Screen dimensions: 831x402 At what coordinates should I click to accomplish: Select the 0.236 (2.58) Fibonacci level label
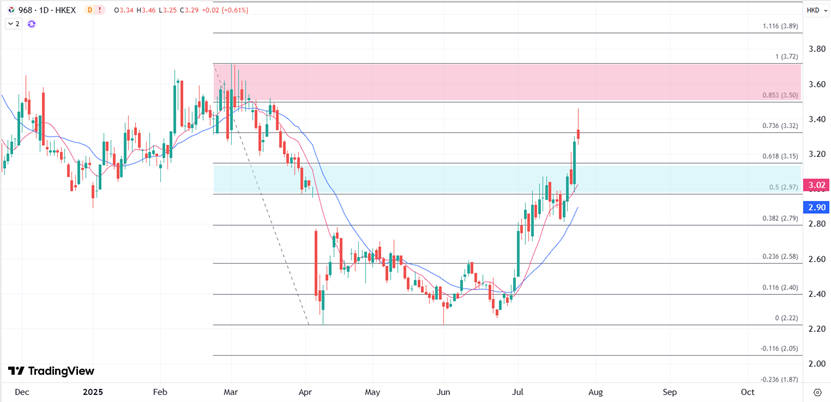click(x=780, y=257)
